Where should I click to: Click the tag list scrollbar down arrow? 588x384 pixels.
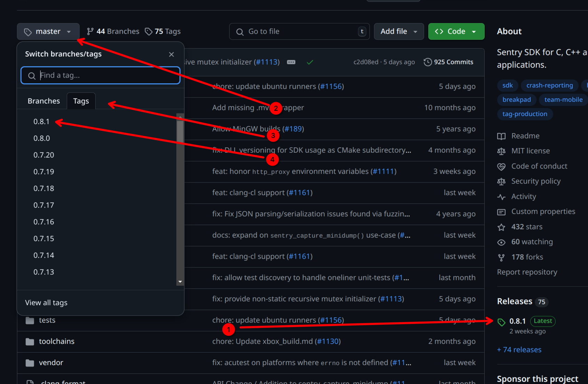pos(180,282)
